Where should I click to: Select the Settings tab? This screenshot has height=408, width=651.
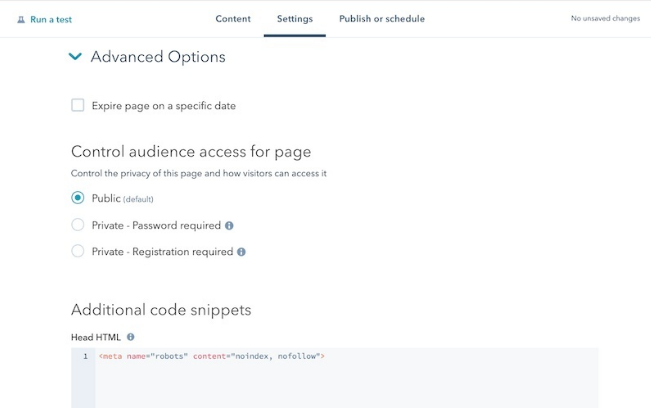click(x=295, y=19)
